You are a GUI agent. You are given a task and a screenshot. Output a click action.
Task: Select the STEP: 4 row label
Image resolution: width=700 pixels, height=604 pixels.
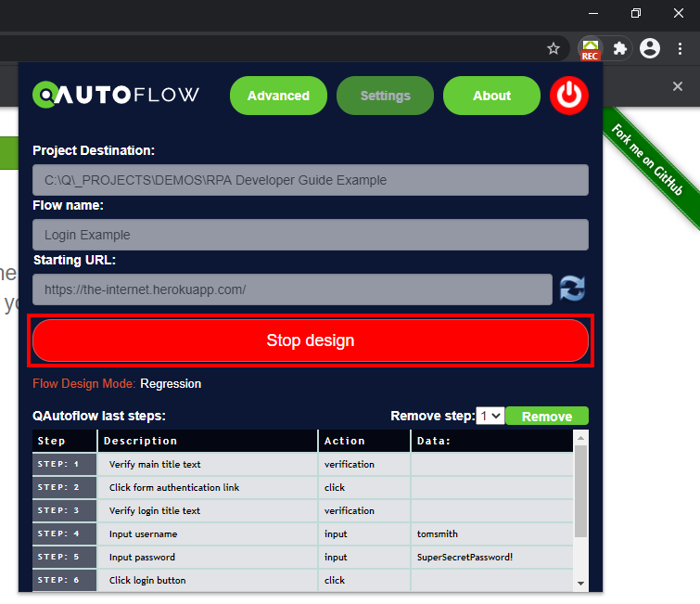click(65, 533)
